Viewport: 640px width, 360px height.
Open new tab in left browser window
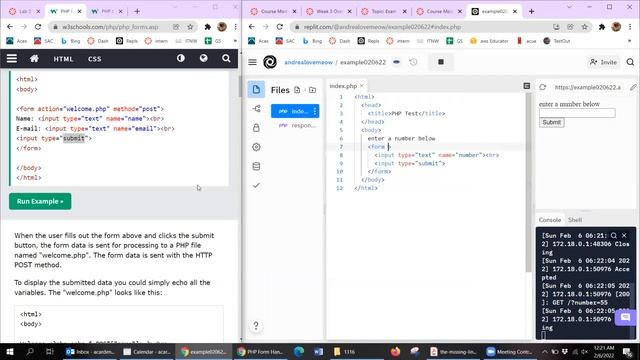point(137,11)
